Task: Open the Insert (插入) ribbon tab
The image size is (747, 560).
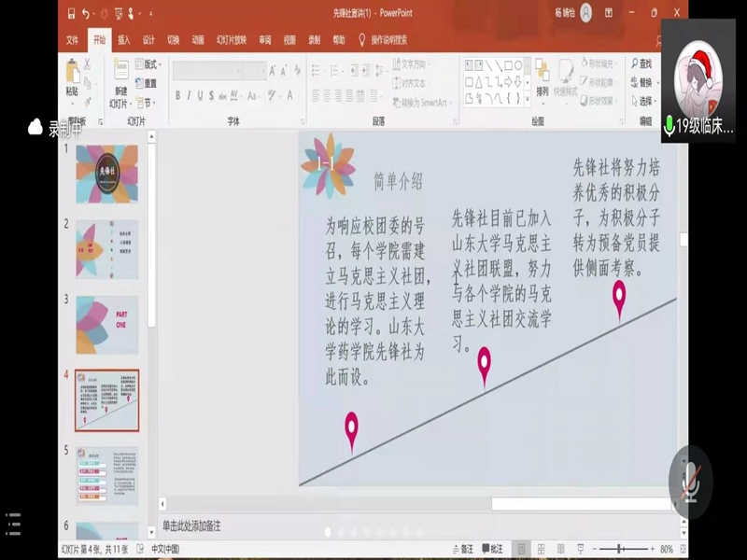Action: [123, 40]
